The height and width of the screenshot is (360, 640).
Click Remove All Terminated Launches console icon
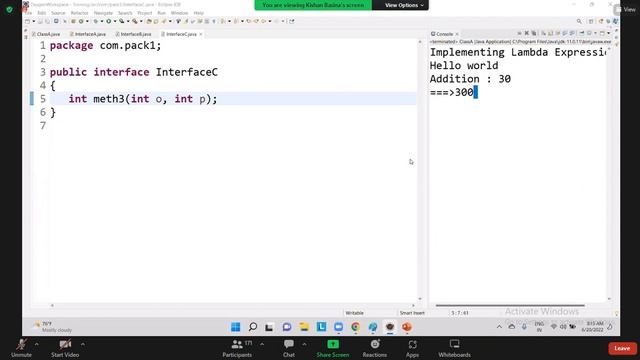click(534, 33)
